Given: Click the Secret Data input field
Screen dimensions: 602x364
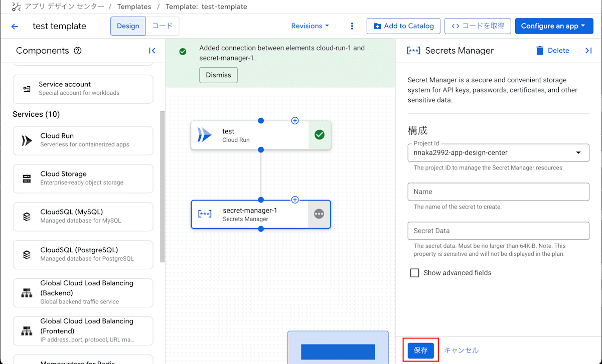Looking at the screenshot, I should coord(498,231).
